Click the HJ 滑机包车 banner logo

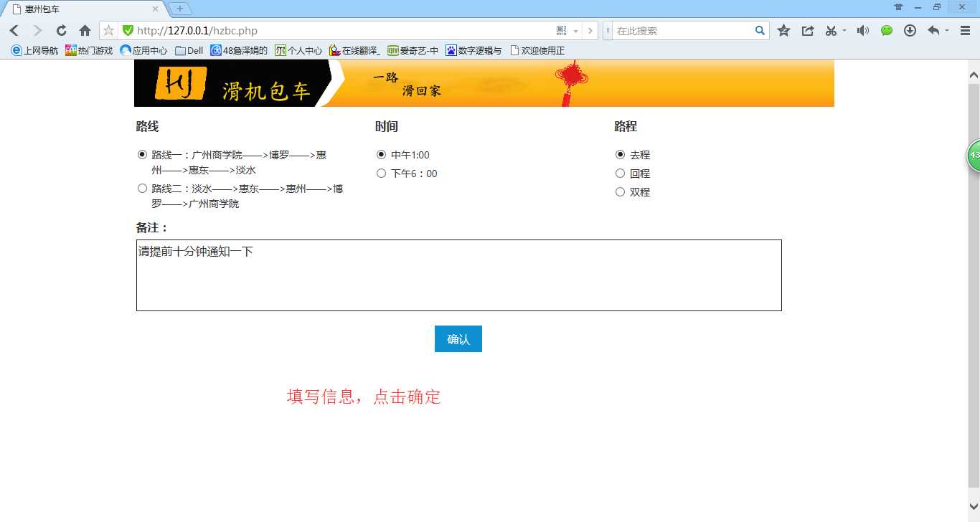pyautogui.click(x=233, y=83)
